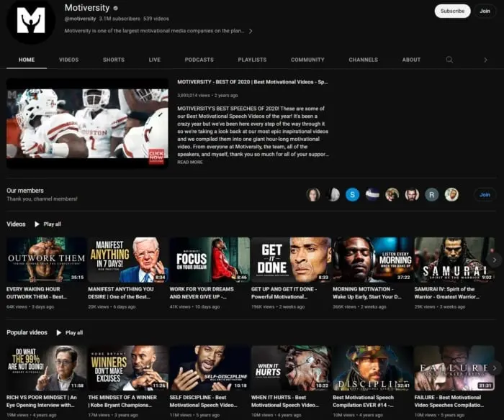Click the Our members heading
This screenshot has height=420, width=504.
pos(25,191)
